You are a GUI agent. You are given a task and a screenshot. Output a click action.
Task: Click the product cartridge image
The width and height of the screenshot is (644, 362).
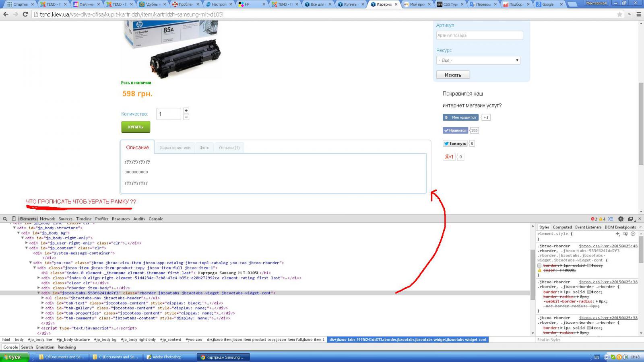point(172,49)
